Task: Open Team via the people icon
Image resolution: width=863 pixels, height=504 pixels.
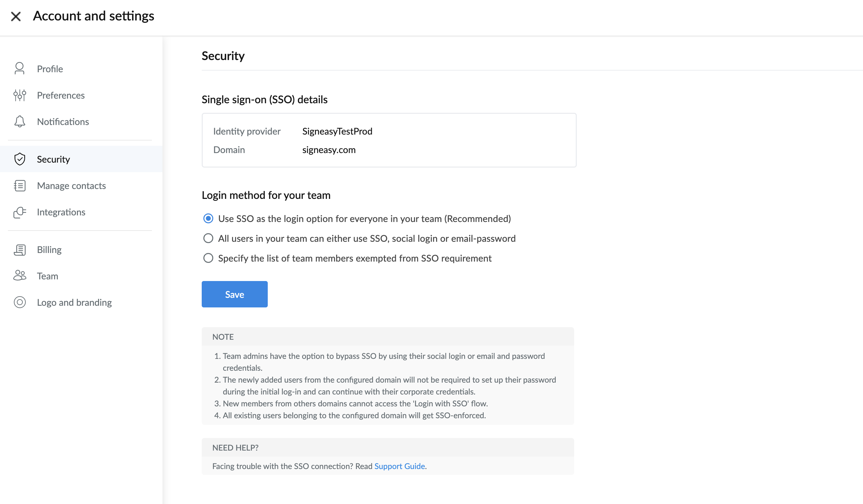Action: tap(19, 276)
